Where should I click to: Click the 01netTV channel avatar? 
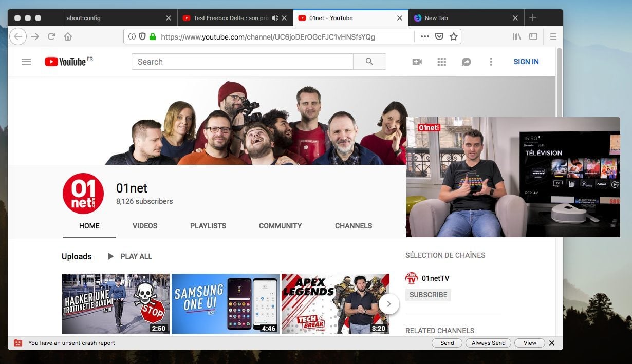click(x=412, y=278)
